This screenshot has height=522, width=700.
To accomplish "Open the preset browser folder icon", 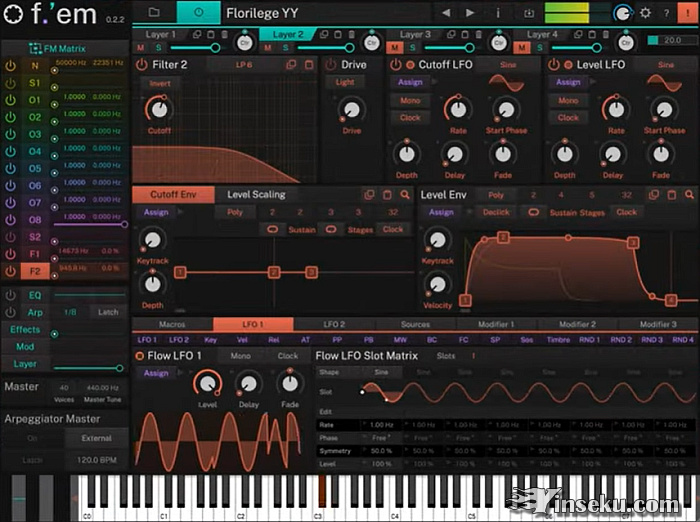I will click(154, 13).
